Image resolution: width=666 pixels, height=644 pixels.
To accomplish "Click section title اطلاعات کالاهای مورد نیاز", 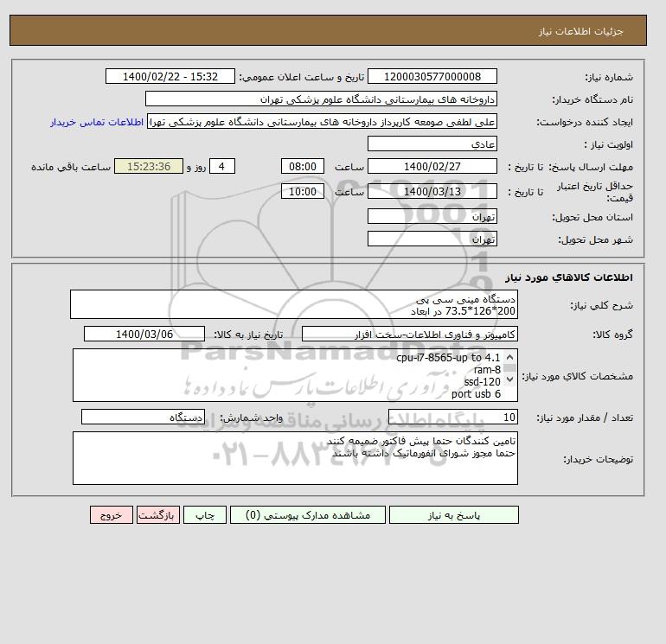I will pos(569,277).
